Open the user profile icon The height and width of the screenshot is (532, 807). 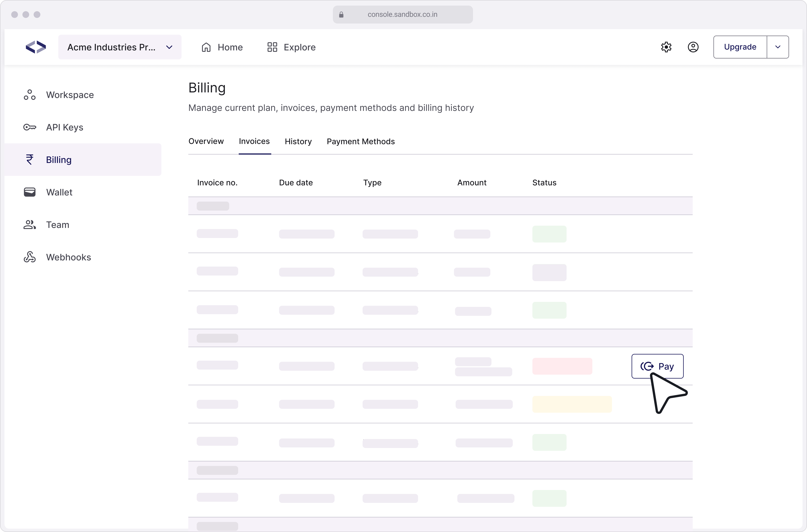coord(693,47)
